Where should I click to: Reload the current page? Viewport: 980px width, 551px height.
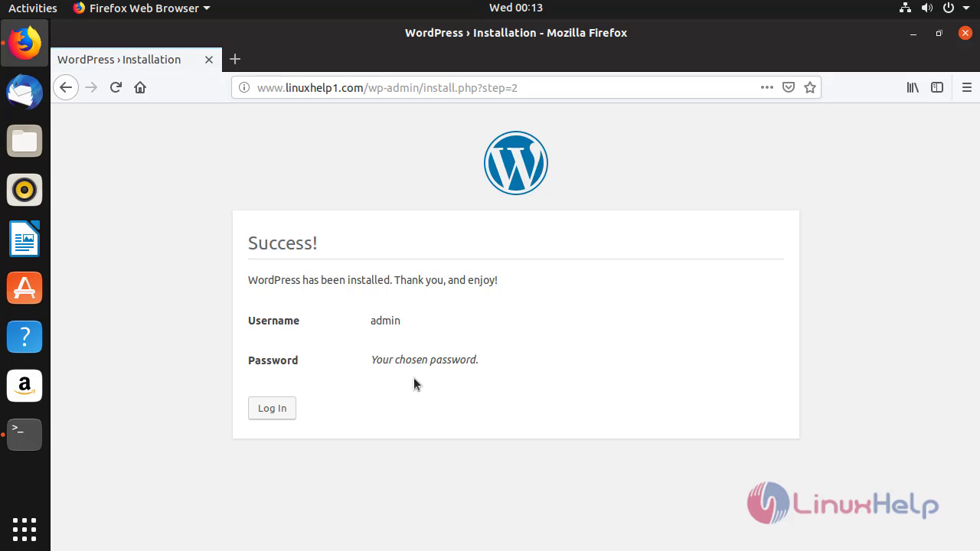pyautogui.click(x=116, y=87)
